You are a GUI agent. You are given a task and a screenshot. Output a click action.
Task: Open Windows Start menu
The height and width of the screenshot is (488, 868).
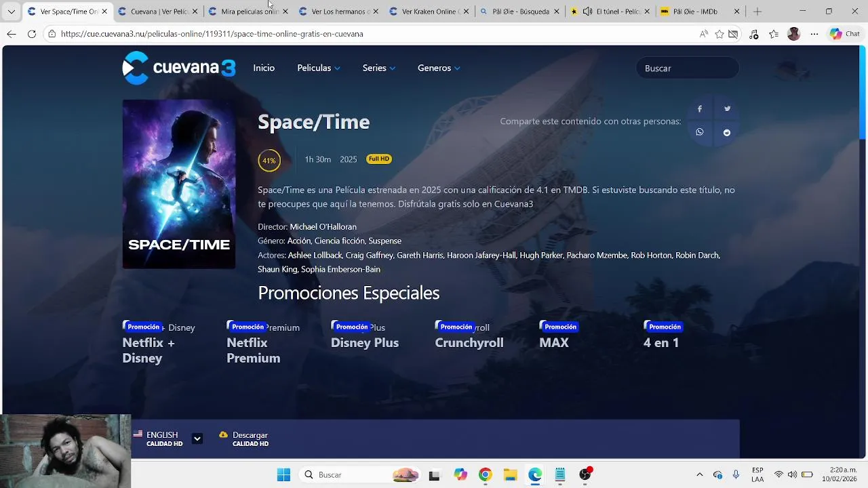click(283, 474)
